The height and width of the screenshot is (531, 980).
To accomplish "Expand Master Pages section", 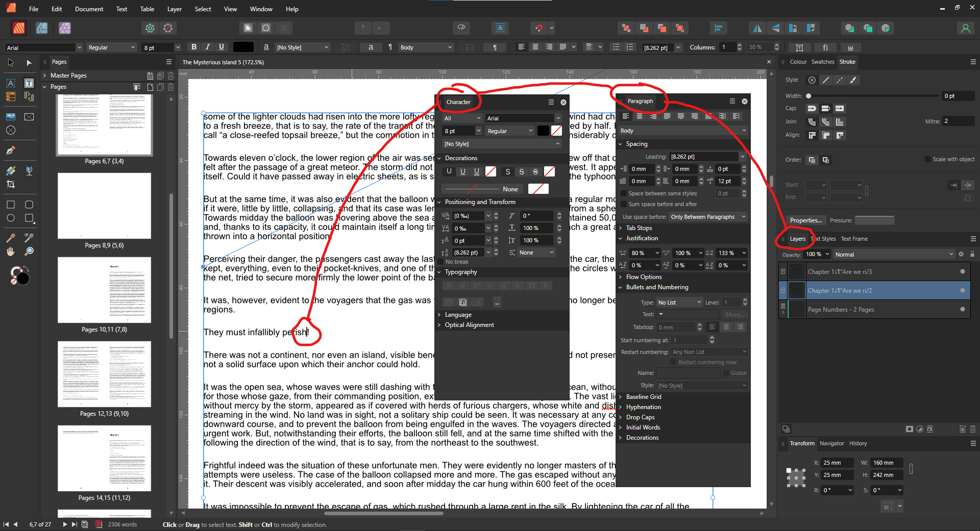I will click(x=45, y=75).
